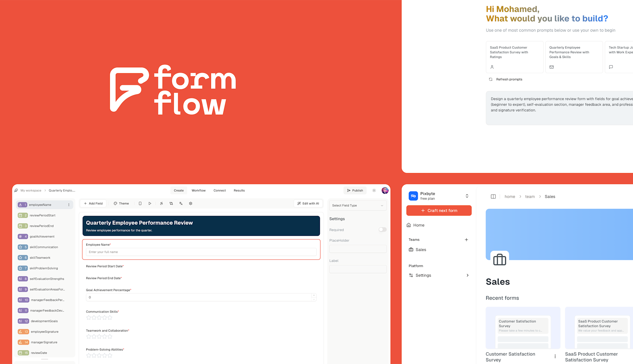Click the PlaceHolder settings input
This screenshot has height=364, width=633.
358,249
